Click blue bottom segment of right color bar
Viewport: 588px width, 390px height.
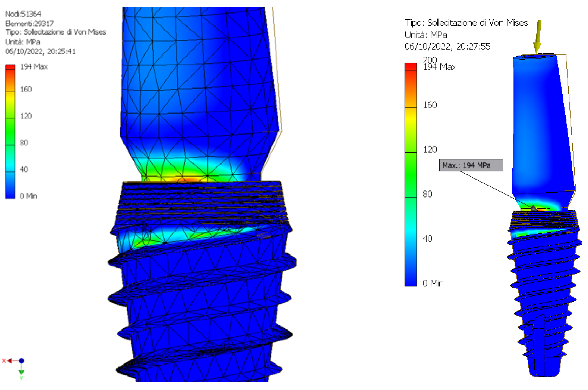coord(411,264)
